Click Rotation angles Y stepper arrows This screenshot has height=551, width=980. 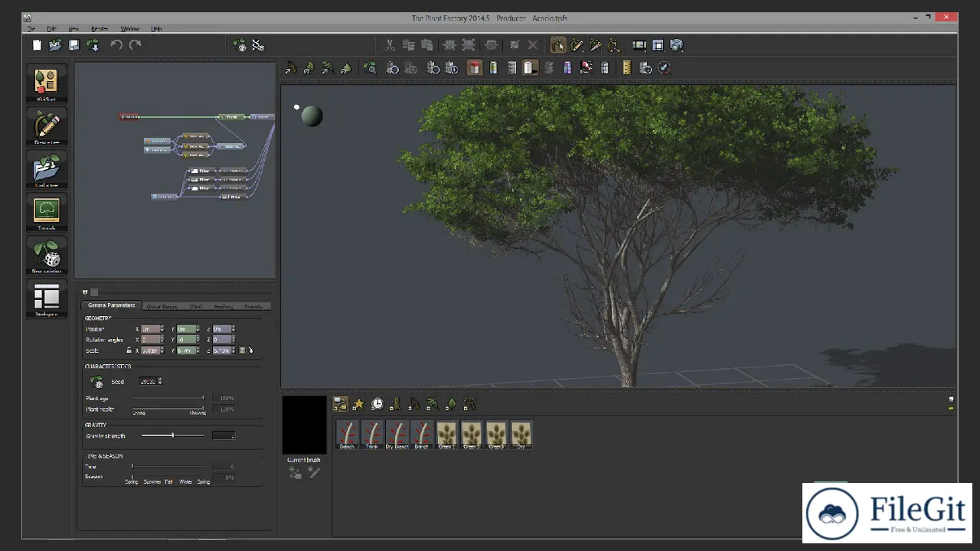[198, 339]
